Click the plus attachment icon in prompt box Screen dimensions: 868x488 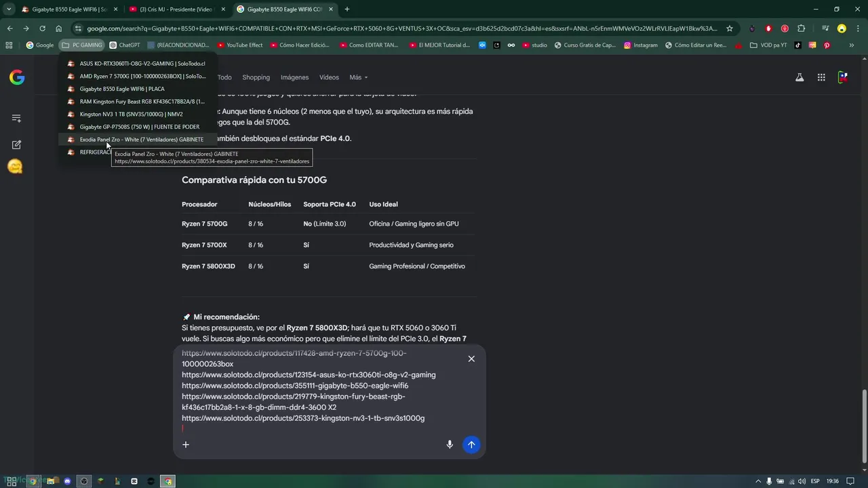click(186, 445)
